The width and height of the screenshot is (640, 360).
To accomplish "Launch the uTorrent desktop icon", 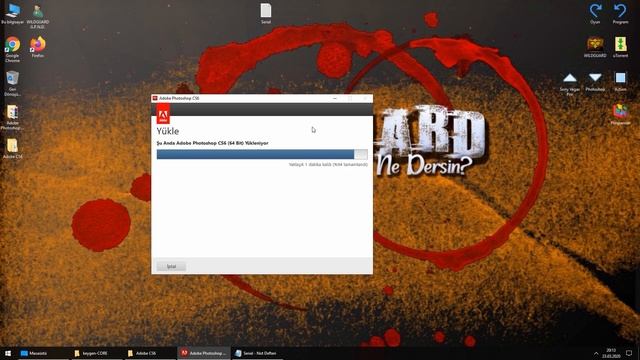I will point(620,47).
